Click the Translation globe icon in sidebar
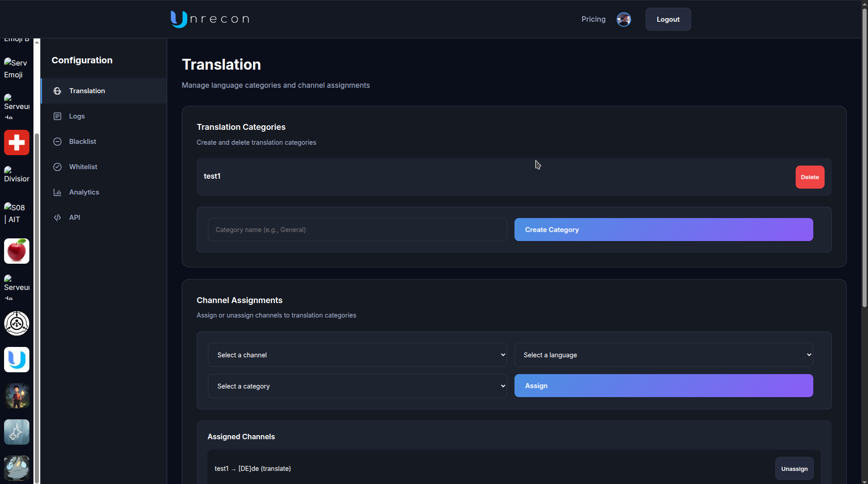The height and width of the screenshot is (484, 868). click(57, 91)
